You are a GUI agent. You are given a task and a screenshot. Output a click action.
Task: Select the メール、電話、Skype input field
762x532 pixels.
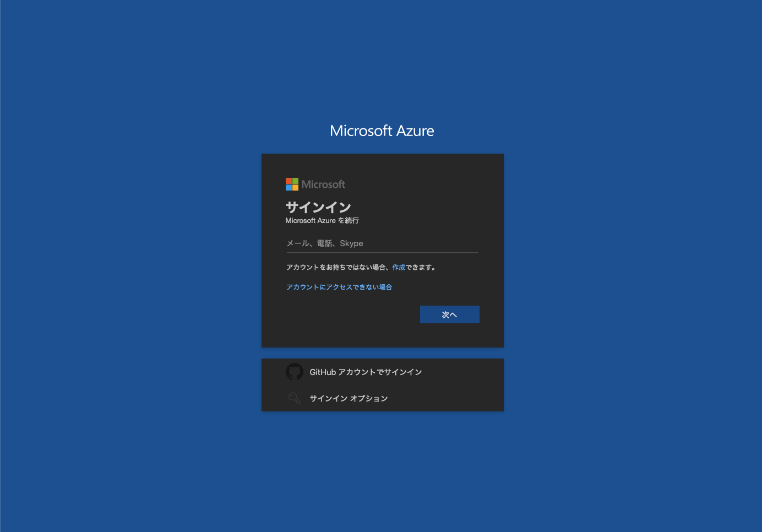pos(382,243)
